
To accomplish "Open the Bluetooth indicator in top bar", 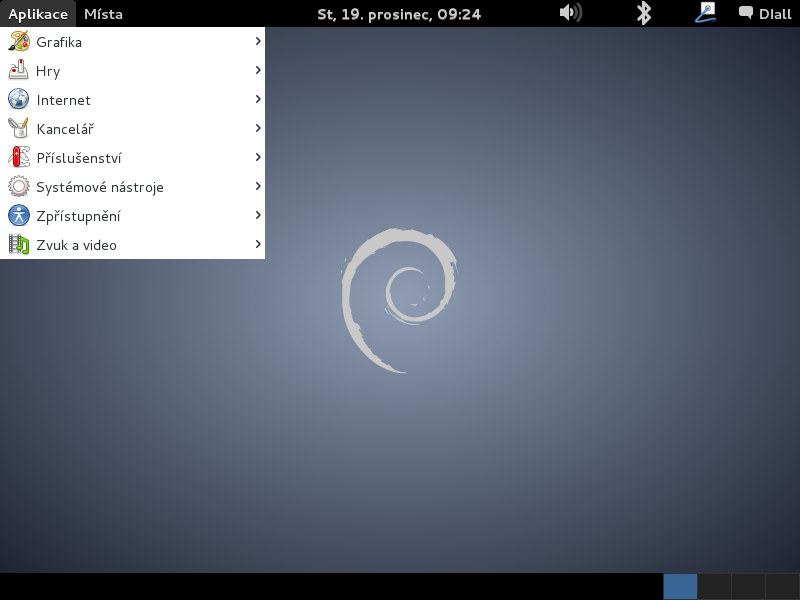I will point(644,13).
